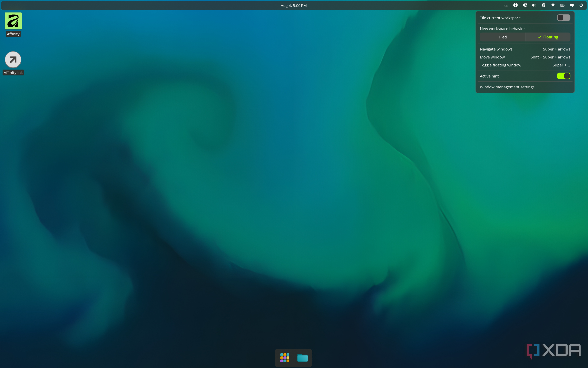Open the power menu icon
588x368 pixels.
click(581, 5)
